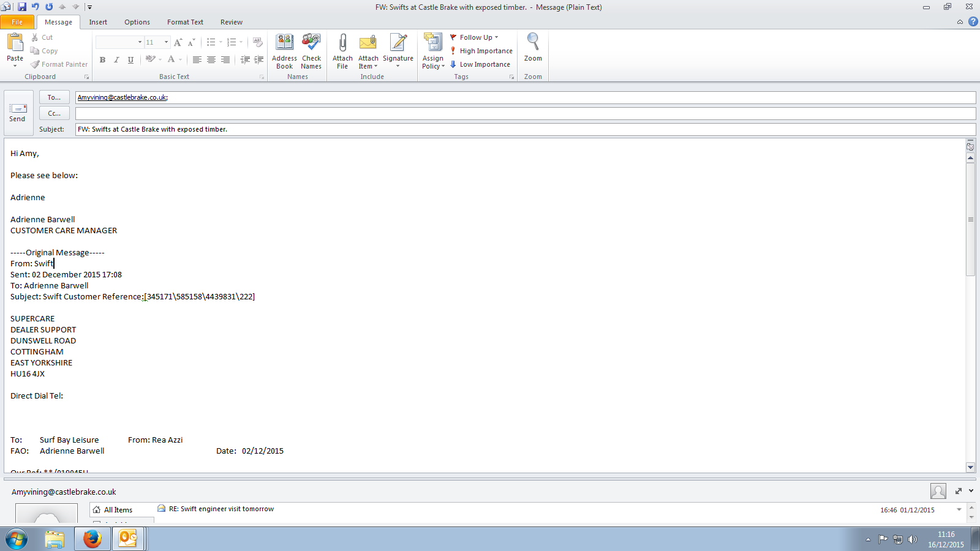Image resolution: width=980 pixels, height=551 pixels.
Task: Run Check Names on recipients
Action: [311, 51]
